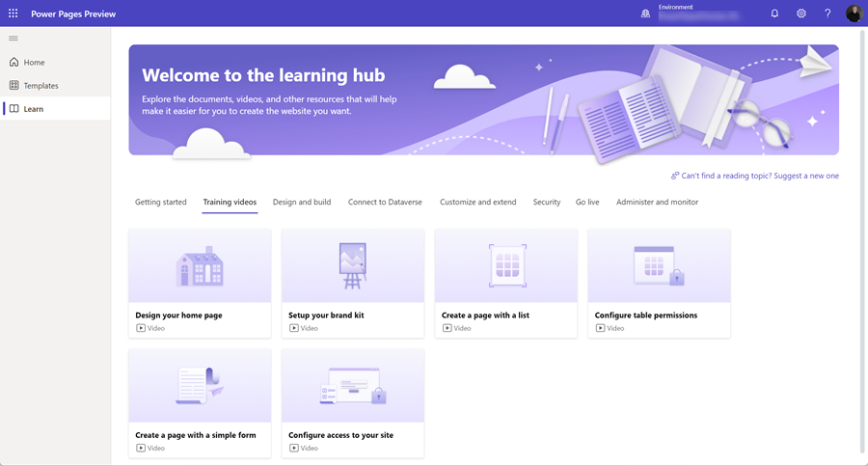Open Design your home page video card
868x466 pixels.
200,283
